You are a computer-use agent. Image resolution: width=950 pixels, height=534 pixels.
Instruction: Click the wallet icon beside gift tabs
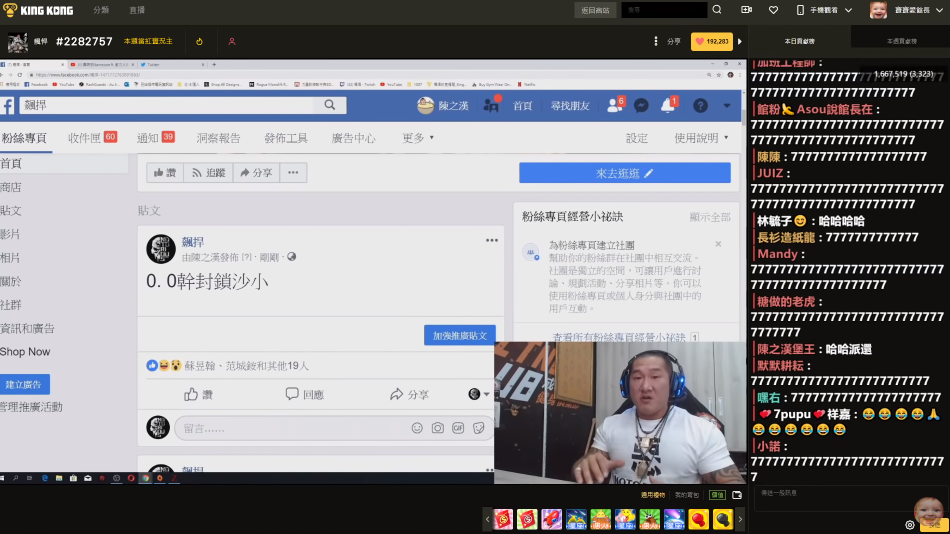[737, 495]
